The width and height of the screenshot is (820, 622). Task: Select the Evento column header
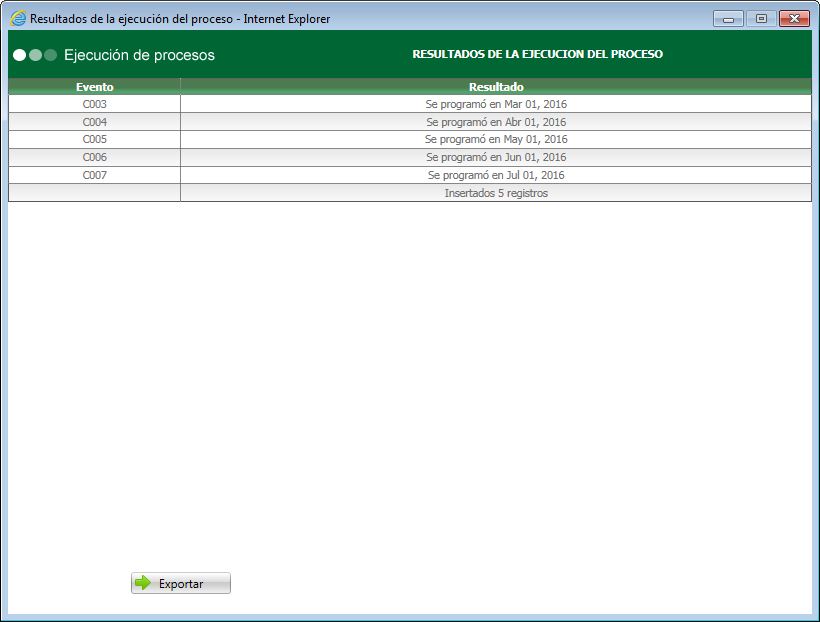click(94, 87)
